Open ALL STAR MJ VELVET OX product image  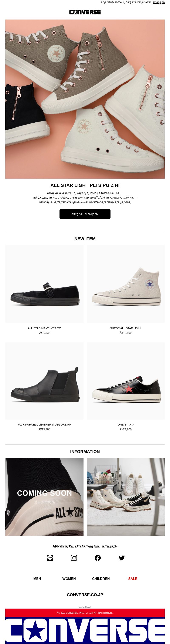[x=44, y=284]
